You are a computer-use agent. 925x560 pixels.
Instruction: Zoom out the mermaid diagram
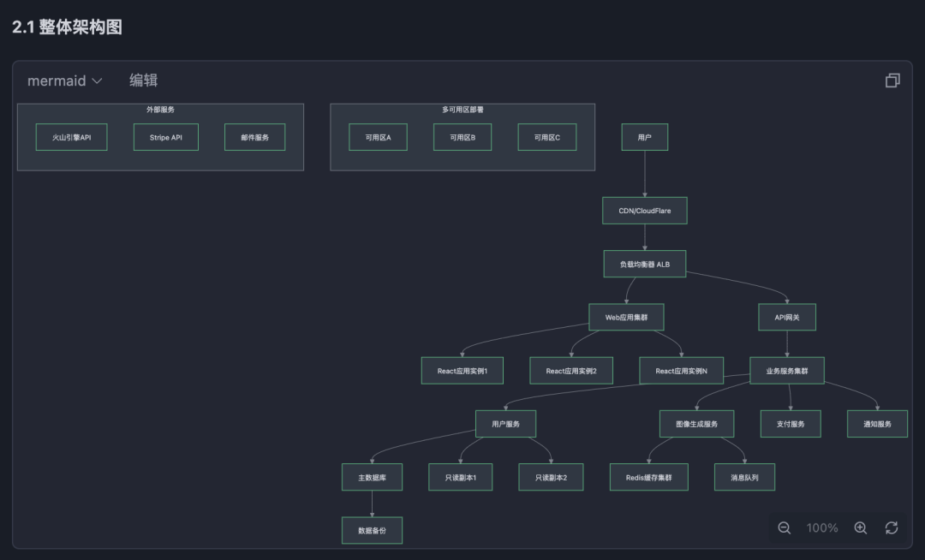coord(784,528)
